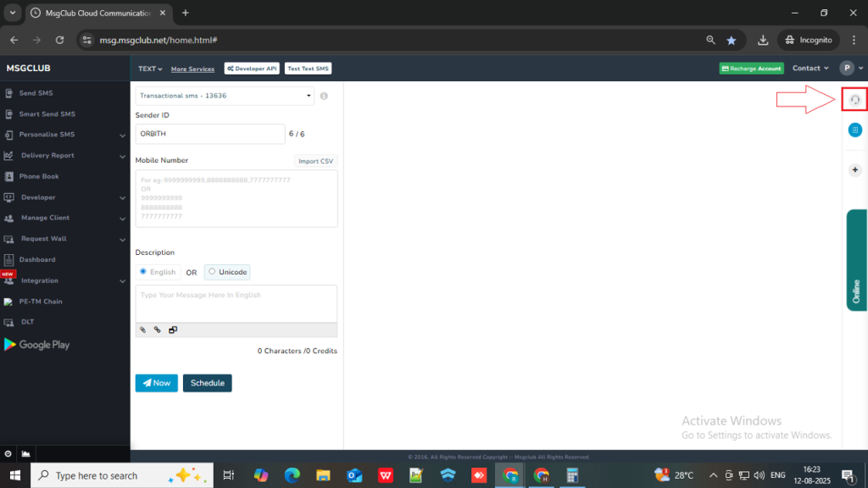Click the Windows taskbar search box
The height and width of the screenshot is (488, 868).
122,475
